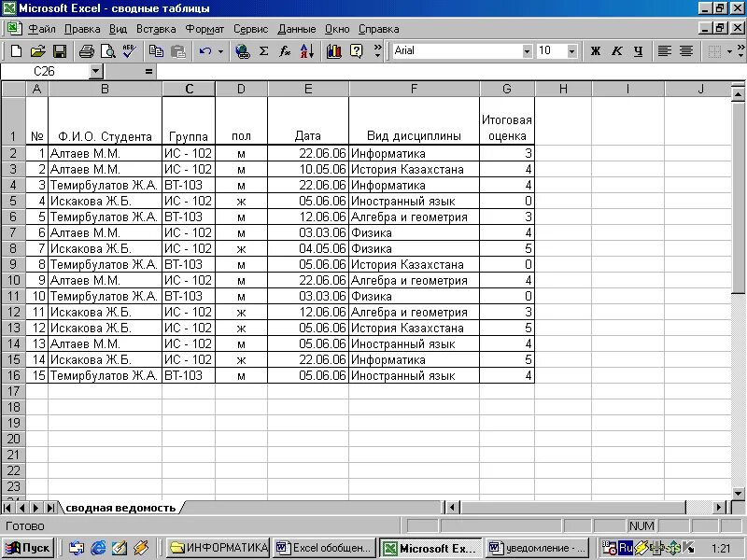The height and width of the screenshot is (560, 747).
Task: Click the Итоговая оценка header cell
Action: click(x=507, y=120)
